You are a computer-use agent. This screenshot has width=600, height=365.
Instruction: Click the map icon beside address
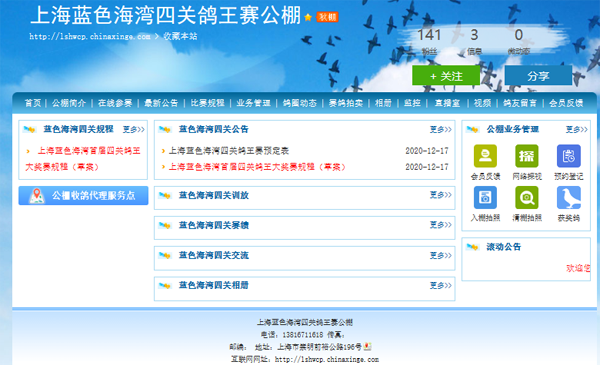point(367,347)
